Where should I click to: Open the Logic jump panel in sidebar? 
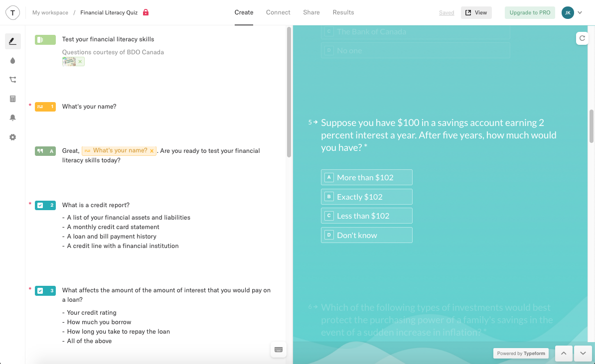point(12,80)
